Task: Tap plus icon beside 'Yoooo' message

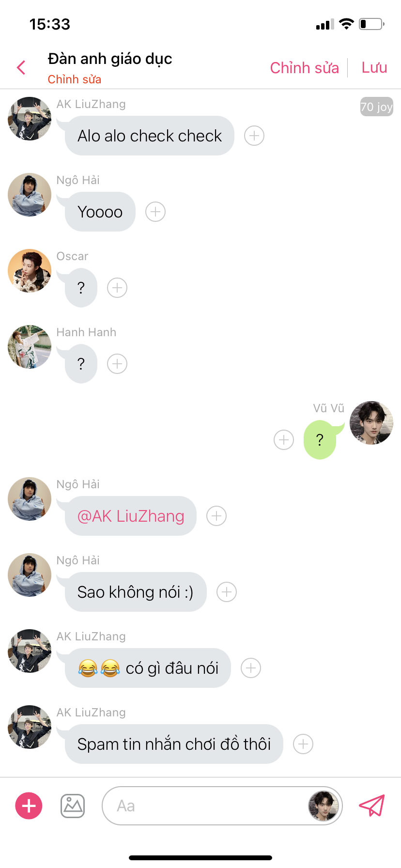Action: pyautogui.click(x=155, y=212)
